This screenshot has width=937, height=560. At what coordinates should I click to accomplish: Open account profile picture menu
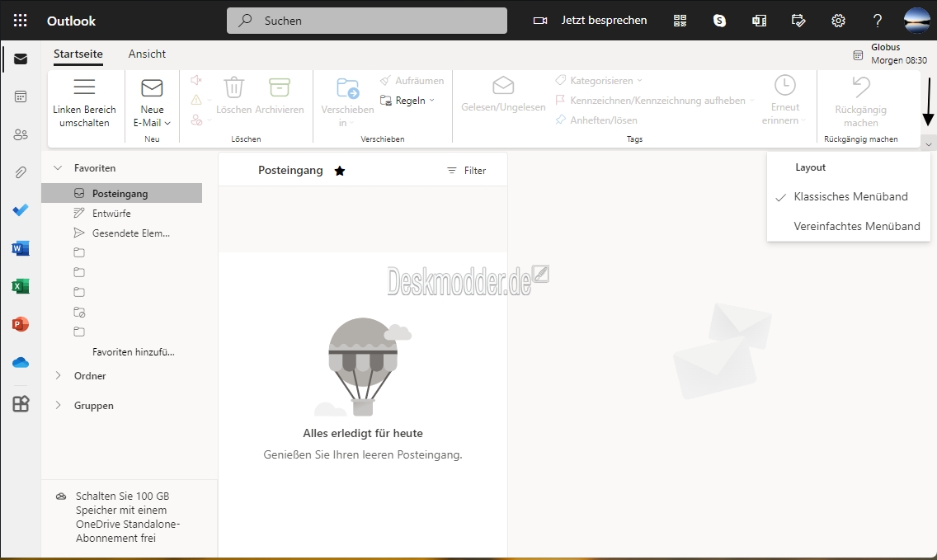[916, 21]
